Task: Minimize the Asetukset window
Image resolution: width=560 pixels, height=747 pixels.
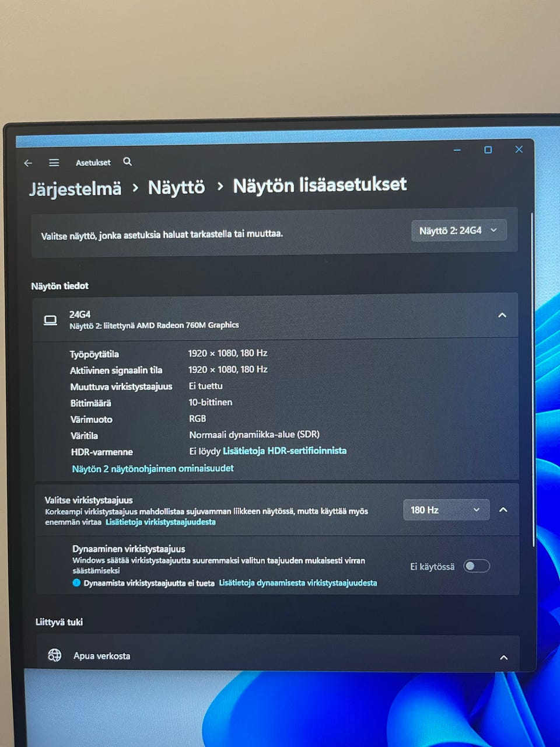Action: pyautogui.click(x=457, y=150)
